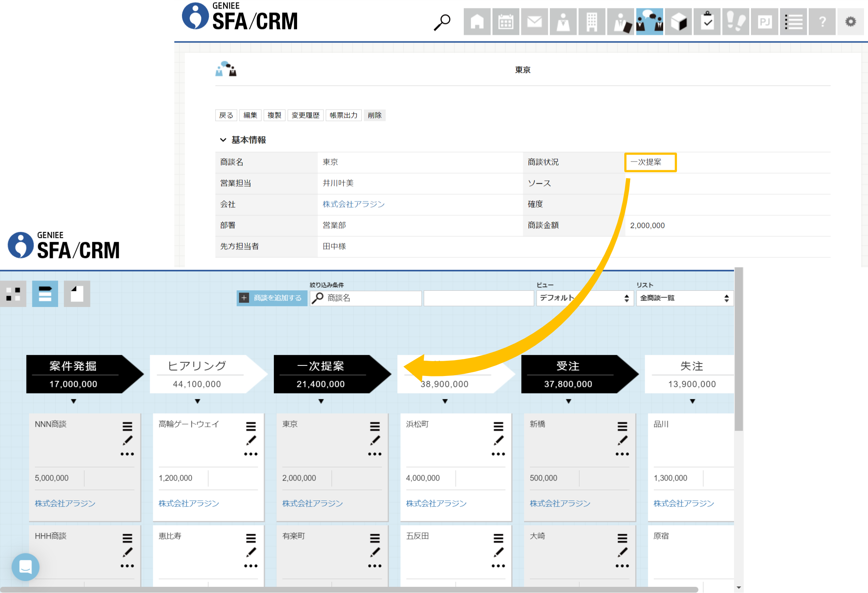Toggle the triangle under the 失注 stage

693,401
